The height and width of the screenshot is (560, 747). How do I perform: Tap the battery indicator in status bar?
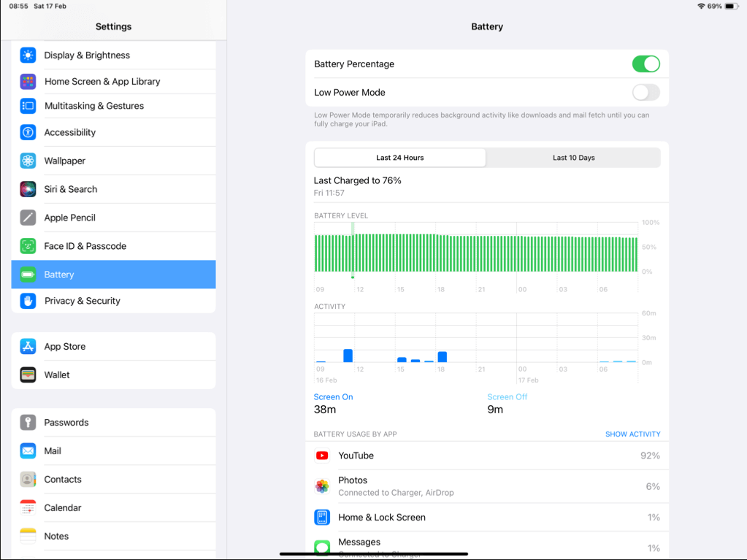pos(732,6)
